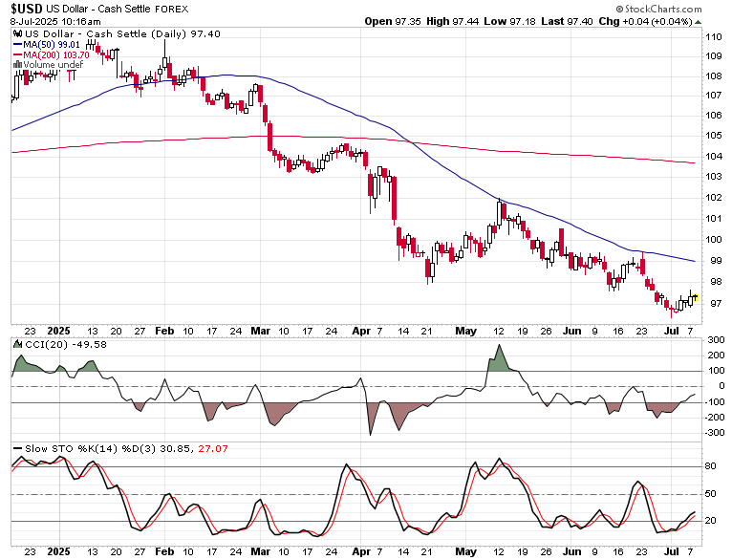The image size is (732, 560).
Task: Click the Last 97.40 quote value
Action: point(568,21)
